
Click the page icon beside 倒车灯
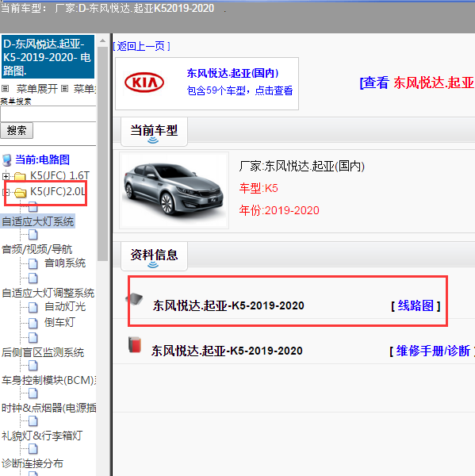tap(33, 323)
